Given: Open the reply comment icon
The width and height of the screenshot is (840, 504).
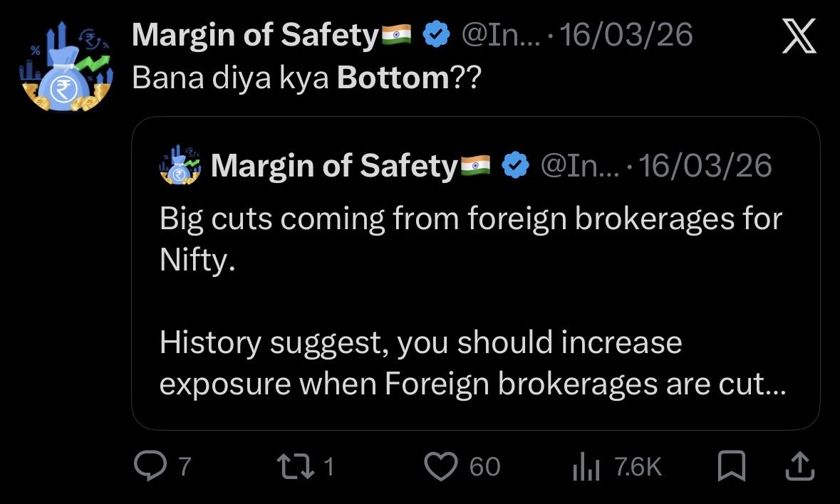Looking at the screenshot, I should (x=149, y=466).
